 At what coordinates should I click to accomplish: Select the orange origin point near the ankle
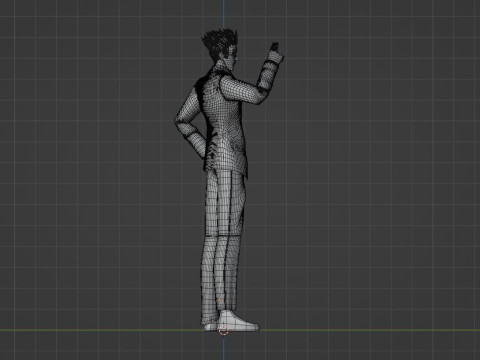pyautogui.click(x=219, y=300)
